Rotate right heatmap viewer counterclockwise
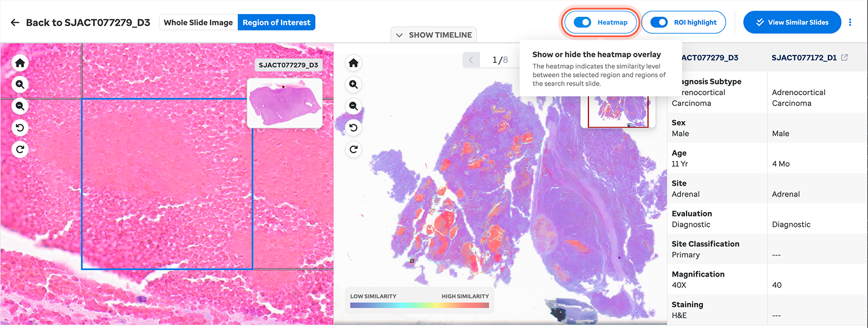 pyautogui.click(x=354, y=128)
